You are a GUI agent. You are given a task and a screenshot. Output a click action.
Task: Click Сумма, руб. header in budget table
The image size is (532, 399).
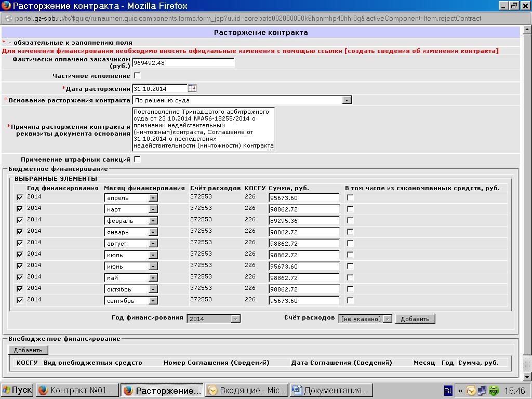click(x=289, y=188)
